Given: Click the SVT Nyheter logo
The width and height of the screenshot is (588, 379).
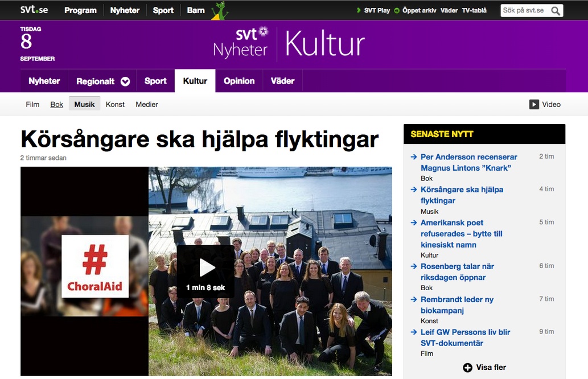Looking at the screenshot, I should [x=241, y=43].
